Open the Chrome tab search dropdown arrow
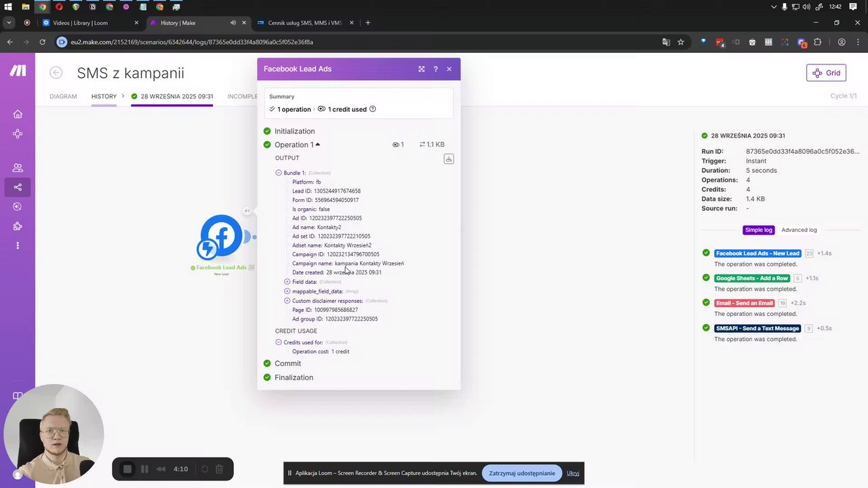The height and width of the screenshot is (488, 868). (x=9, y=22)
